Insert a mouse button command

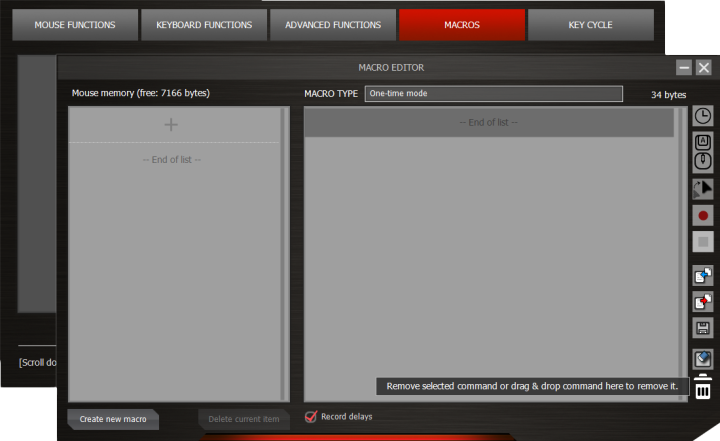click(x=703, y=161)
